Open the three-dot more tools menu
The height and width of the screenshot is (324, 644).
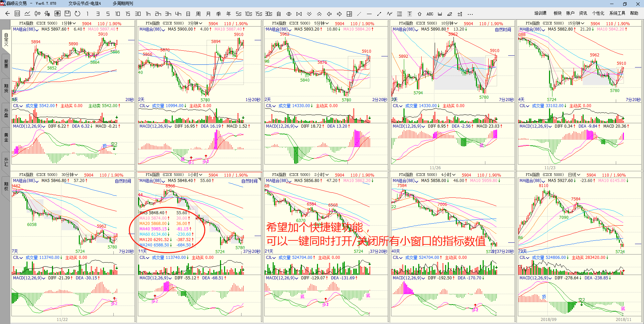[470, 14]
